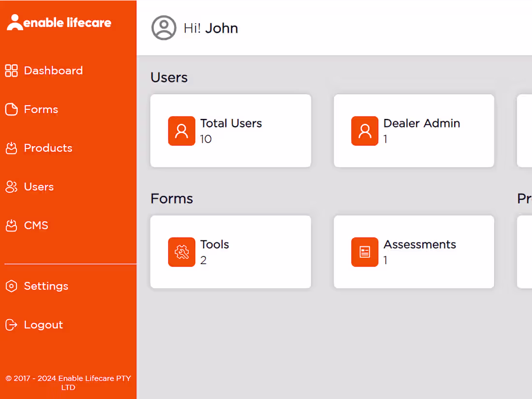Click the Total Users person icon
Image resolution: width=532 pixels, height=399 pixels.
tap(181, 131)
